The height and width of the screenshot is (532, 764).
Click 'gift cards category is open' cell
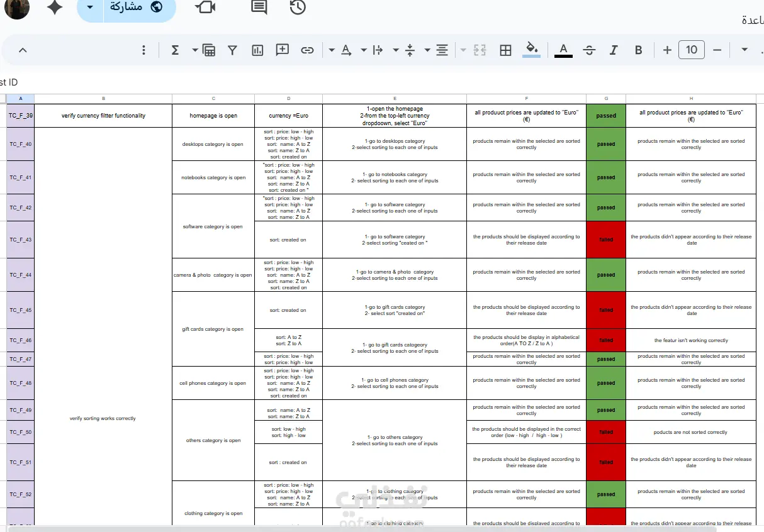213,329
